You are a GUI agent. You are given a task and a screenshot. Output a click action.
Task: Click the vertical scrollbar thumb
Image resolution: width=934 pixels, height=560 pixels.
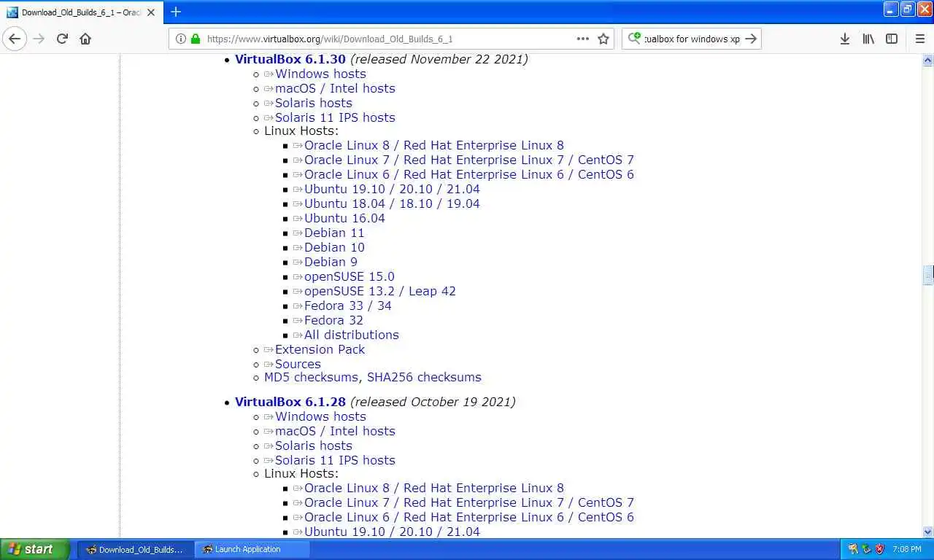click(x=928, y=275)
